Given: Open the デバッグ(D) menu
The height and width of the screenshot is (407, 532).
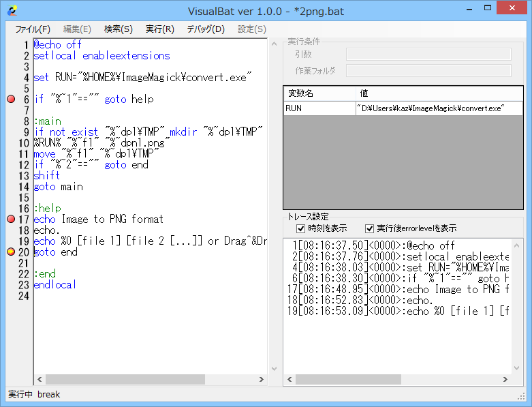Looking at the screenshot, I should (x=206, y=29).
